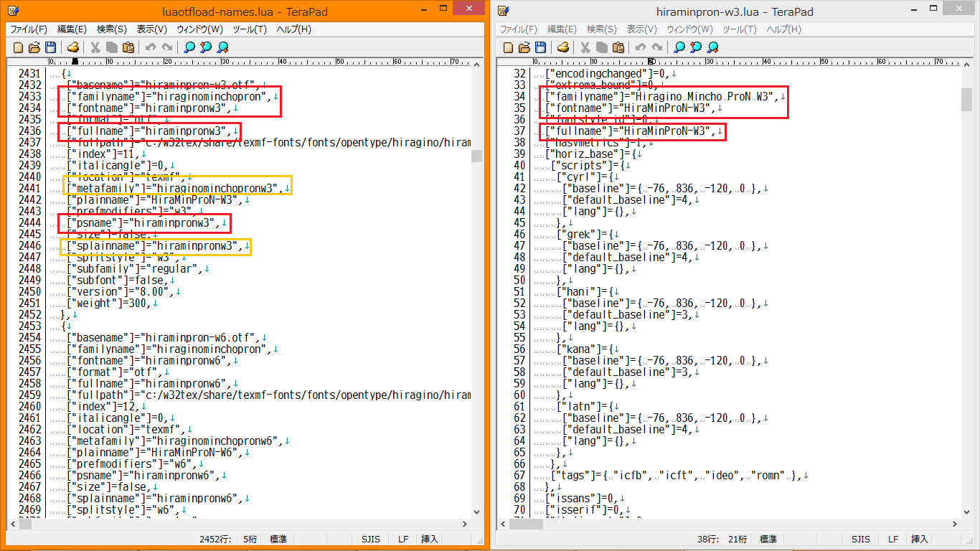Click Find Next magnifier in hiraminpron-w3.lua window
Screen dimensions: 980x551
point(713,47)
